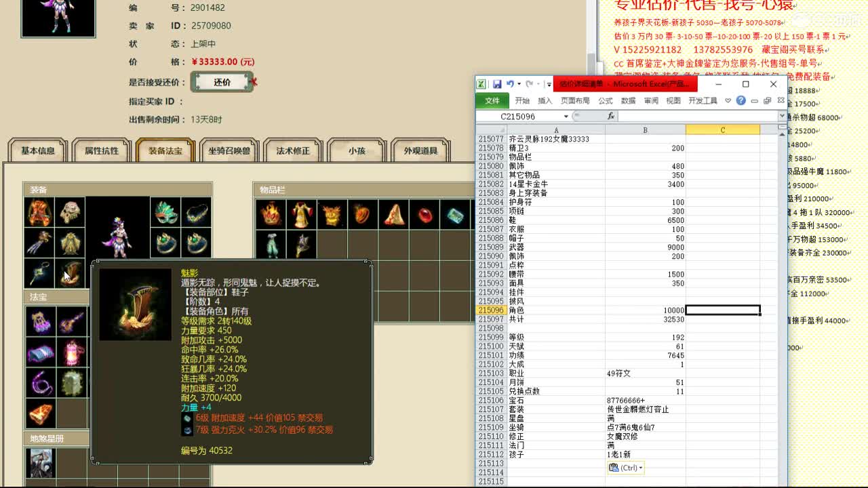
Task: Click the pendant charm equipment slot
Action: [40, 274]
